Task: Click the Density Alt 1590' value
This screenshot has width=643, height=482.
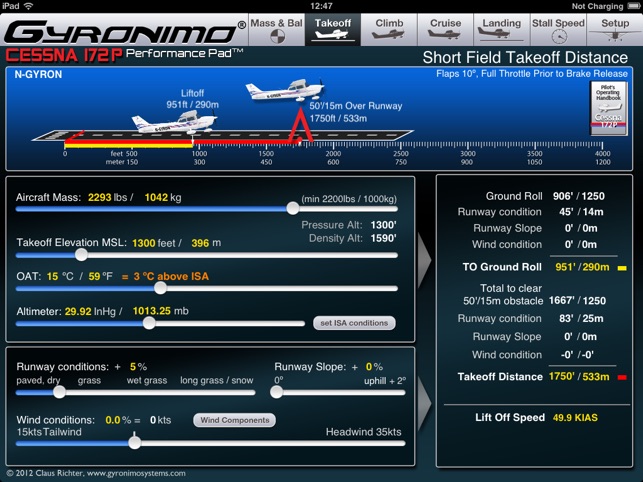Action: (x=383, y=238)
